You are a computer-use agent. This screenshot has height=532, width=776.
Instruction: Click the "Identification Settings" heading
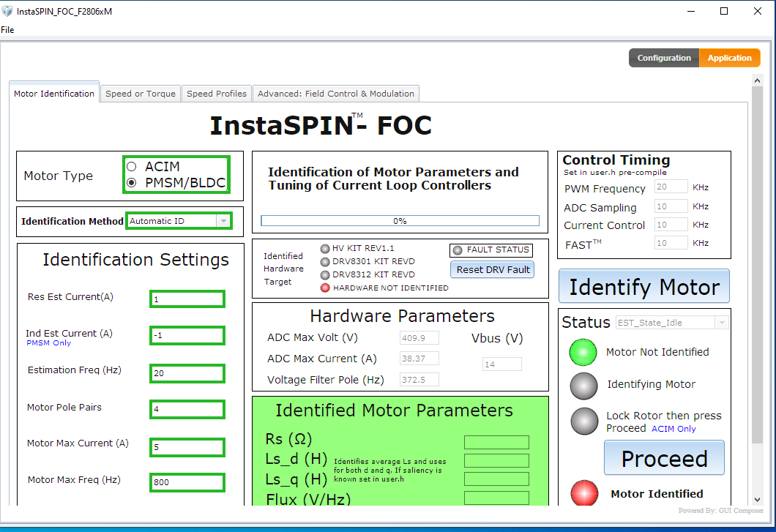coord(135,259)
